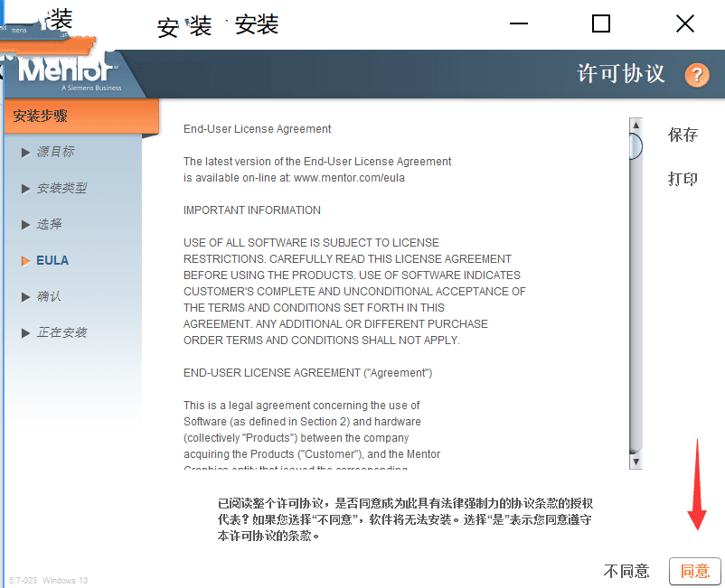
Task: Select the 选择 installation step
Action: pos(49,225)
